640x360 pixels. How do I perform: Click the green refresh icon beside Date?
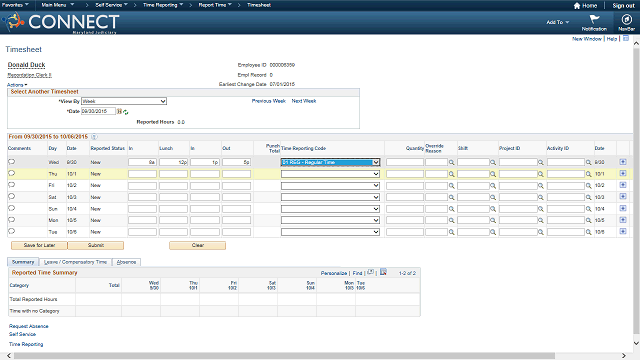coord(126,112)
